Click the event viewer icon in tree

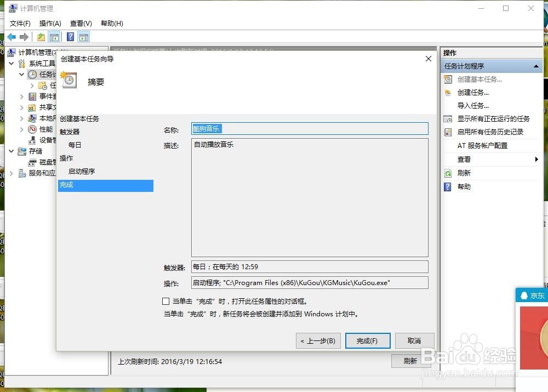point(32,96)
